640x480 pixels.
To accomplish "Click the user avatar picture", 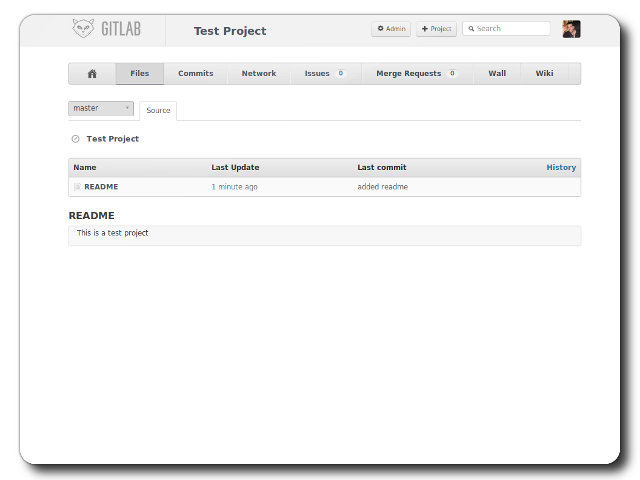I will [x=571, y=29].
